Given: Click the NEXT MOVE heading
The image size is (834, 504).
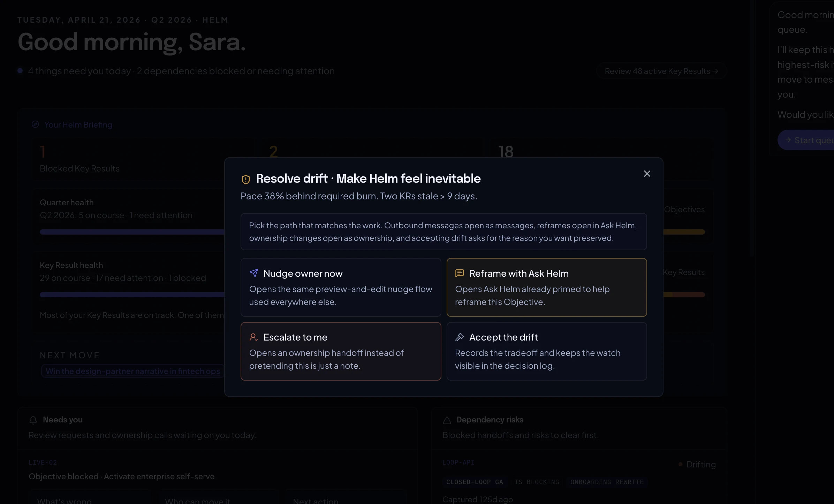Looking at the screenshot, I should tap(70, 355).
